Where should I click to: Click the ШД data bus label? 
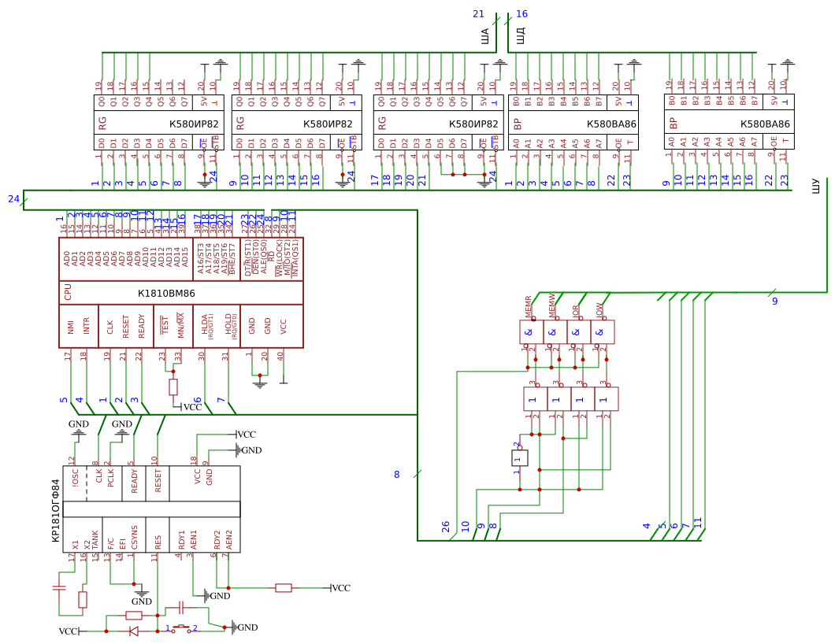(x=521, y=36)
